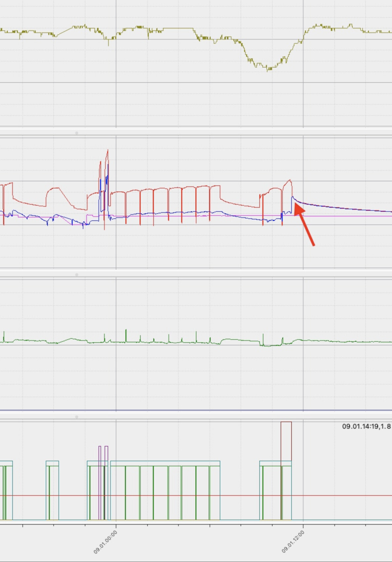Click the divider handle above the bottom chart

(77, 417)
